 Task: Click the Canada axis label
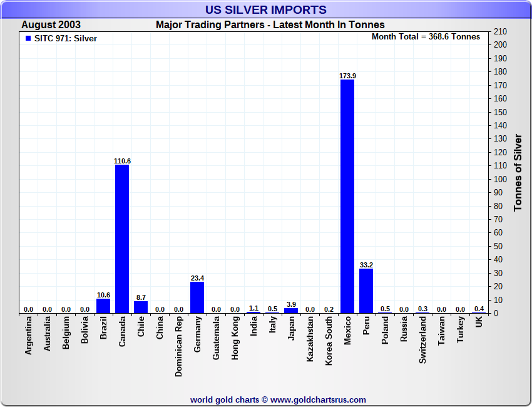(122, 331)
